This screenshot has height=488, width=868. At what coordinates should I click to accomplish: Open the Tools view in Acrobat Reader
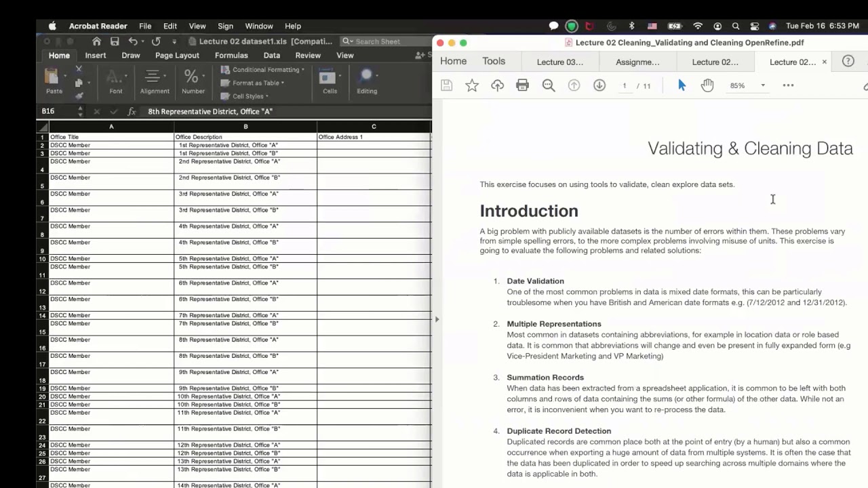click(494, 61)
